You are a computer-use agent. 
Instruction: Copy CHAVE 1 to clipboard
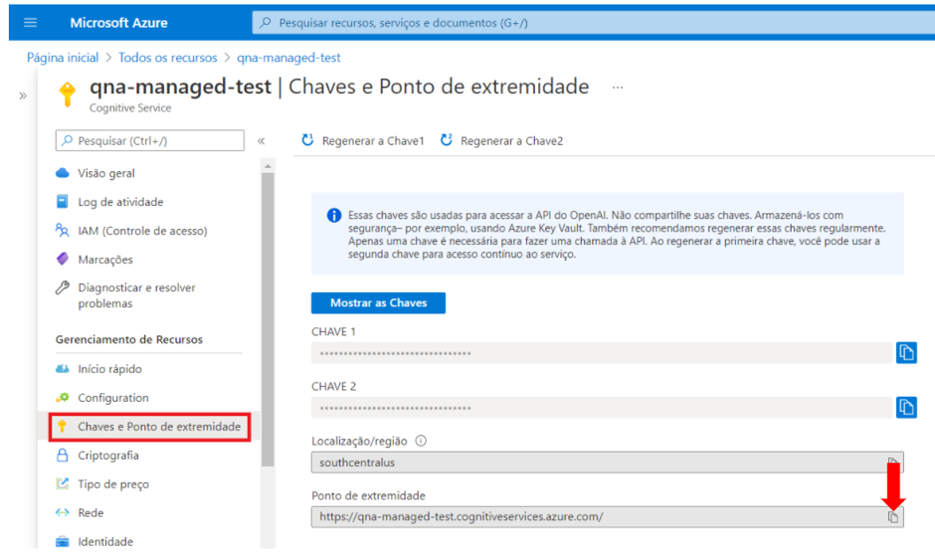coord(906,352)
